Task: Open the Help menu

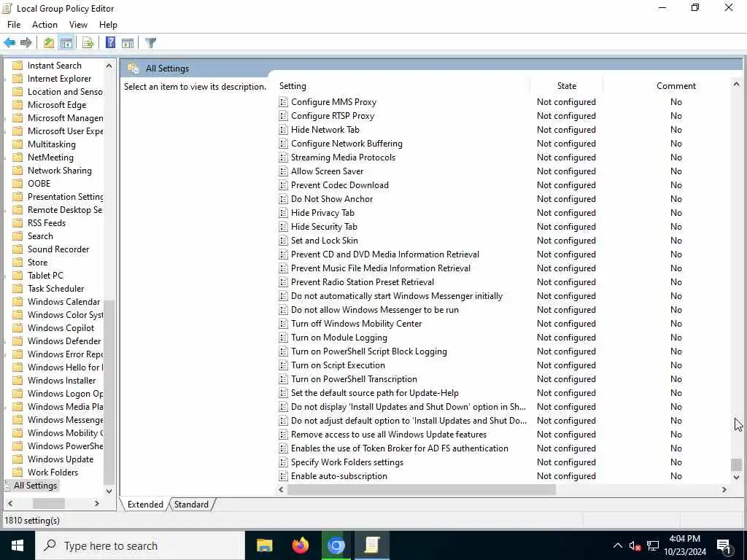Action: pyautogui.click(x=108, y=25)
